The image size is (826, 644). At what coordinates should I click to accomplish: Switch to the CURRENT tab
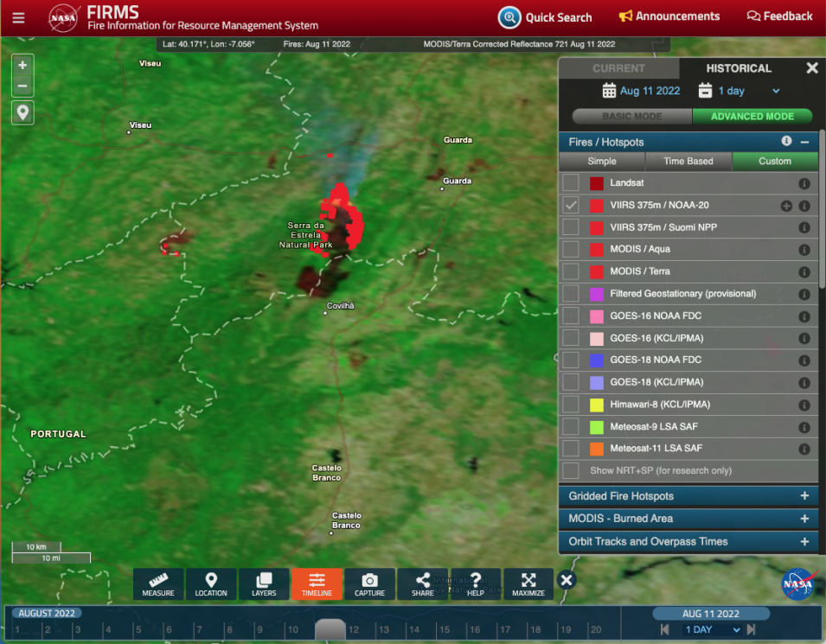(x=618, y=68)
